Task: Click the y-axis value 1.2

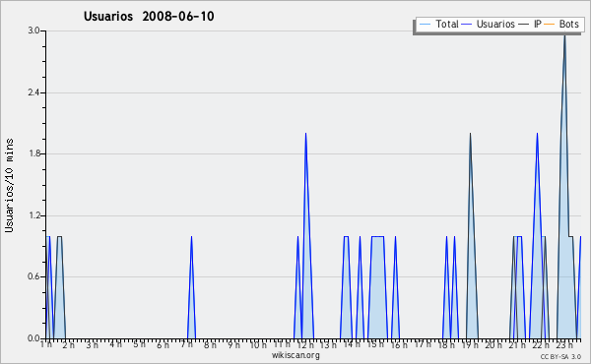Action: [x=33, y=215]
